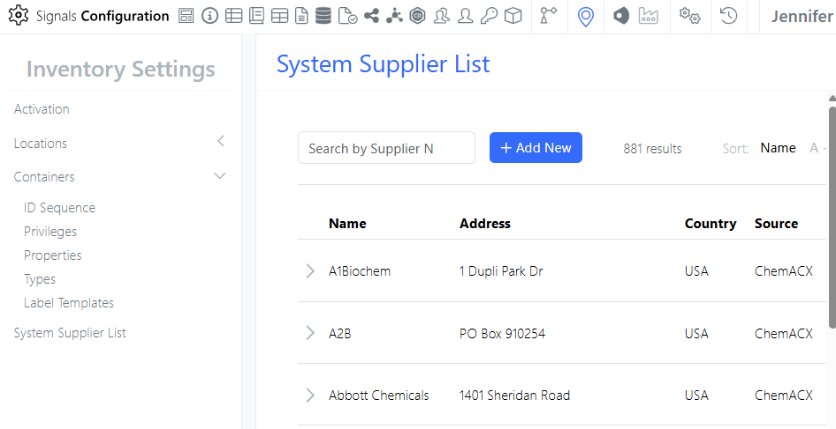
Task: Click the Search by Supplier Name field
Action: point(386,148)
